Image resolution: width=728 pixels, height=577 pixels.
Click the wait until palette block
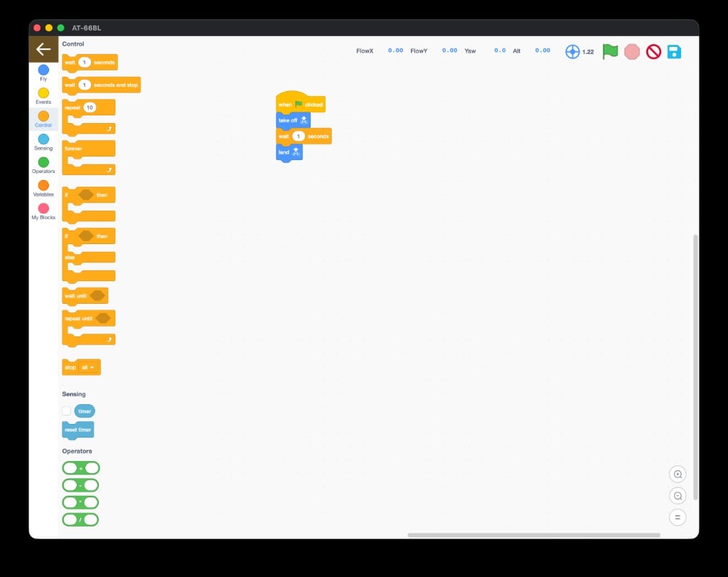click(85, 296)
